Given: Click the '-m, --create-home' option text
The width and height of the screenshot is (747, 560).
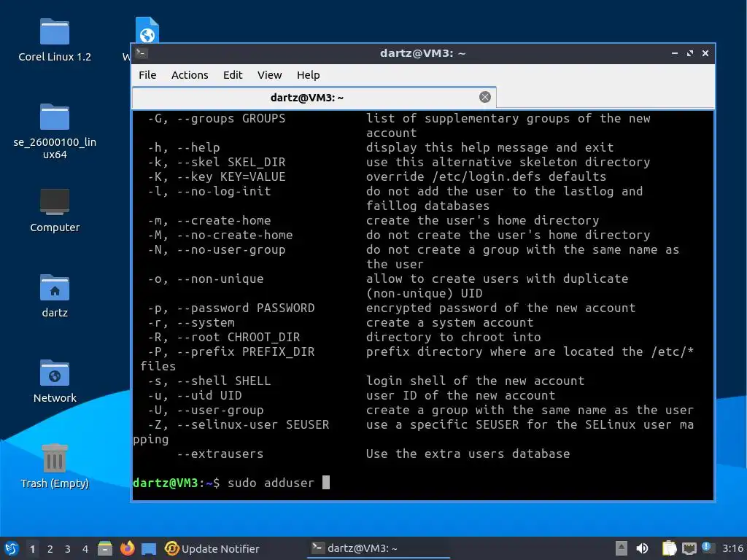Looking at the screenshot, I should [209, 220].
